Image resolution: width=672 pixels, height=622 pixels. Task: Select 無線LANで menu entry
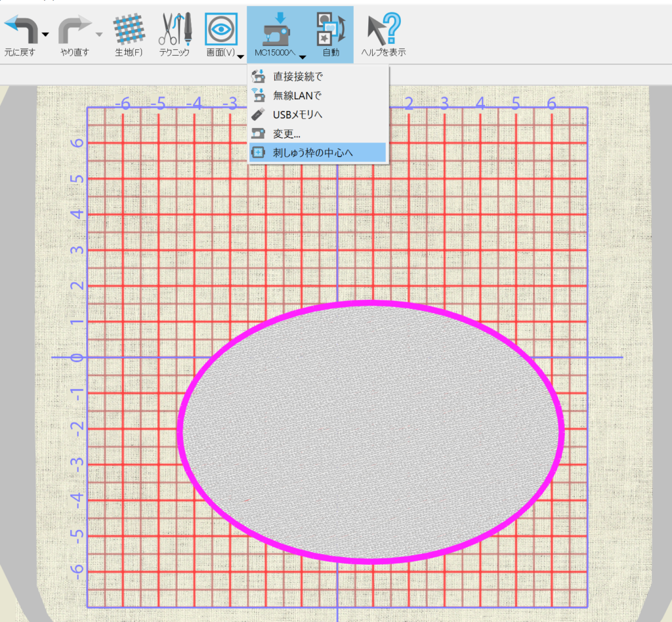tap(297, 96)
